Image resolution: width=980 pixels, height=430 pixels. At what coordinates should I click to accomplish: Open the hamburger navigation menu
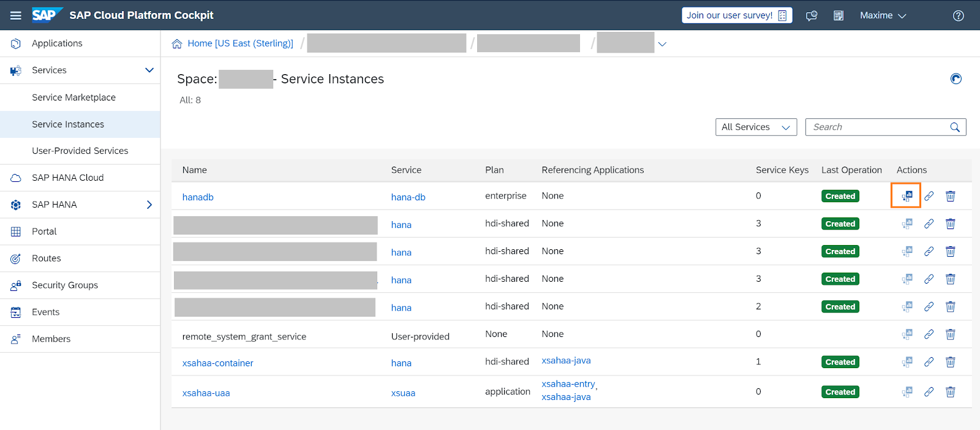pyautogui.click(x=16, y=15)
